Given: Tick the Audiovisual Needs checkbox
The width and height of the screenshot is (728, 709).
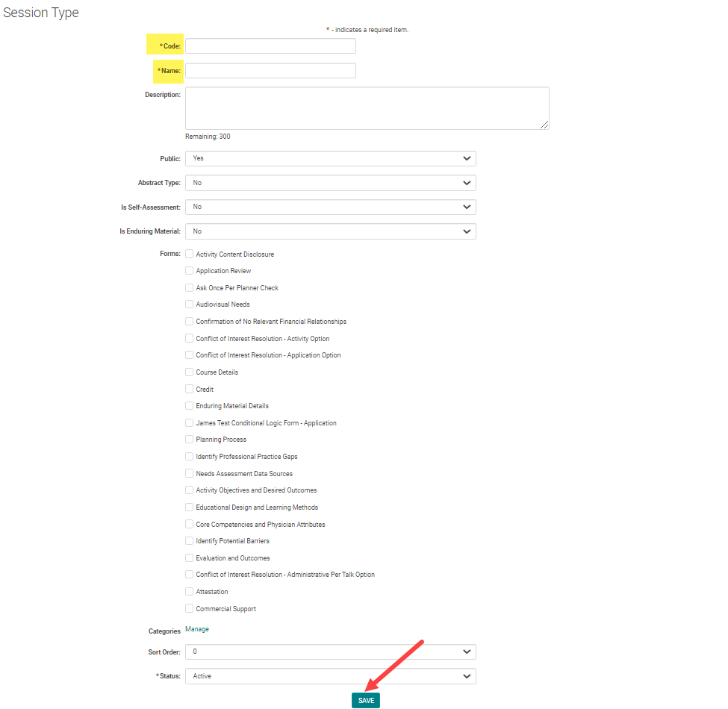Looking at the screenshot, I should tap(190, 304).
